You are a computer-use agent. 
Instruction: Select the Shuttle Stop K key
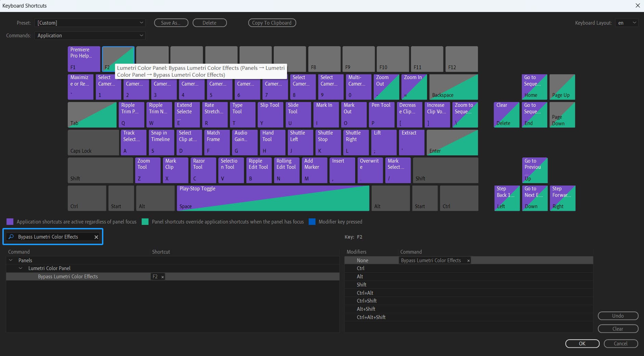(x=328, y=142)
